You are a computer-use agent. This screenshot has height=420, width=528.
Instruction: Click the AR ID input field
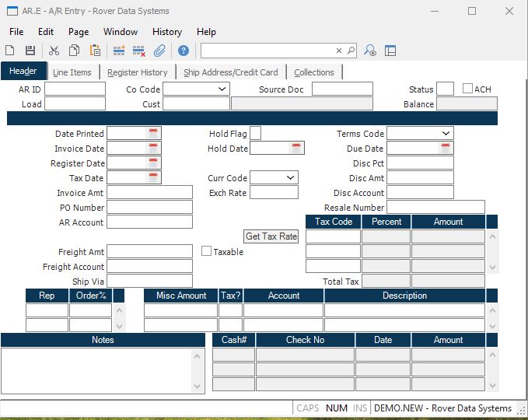click(x=75, y=89)
